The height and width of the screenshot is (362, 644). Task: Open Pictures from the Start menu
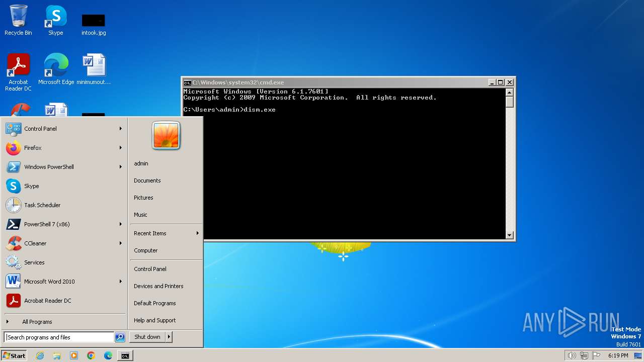(x=143, y=198)
